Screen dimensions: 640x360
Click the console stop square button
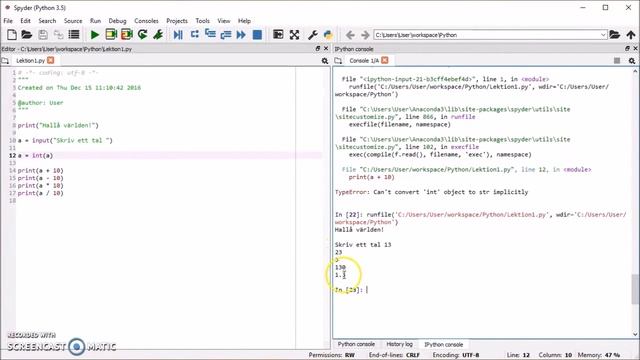click(x=617, y=61)
